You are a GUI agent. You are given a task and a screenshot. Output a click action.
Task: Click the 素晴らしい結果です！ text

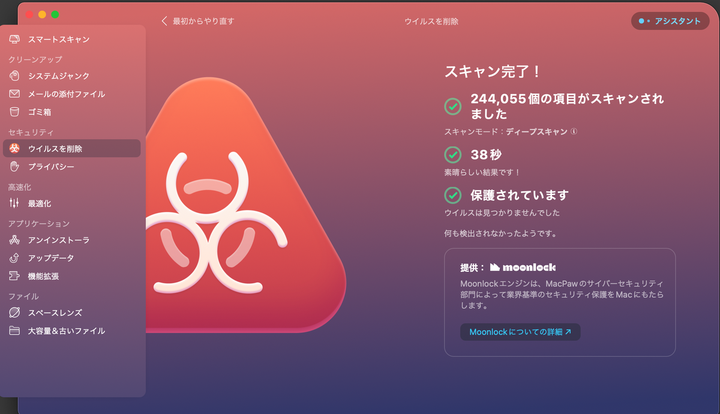pyautogui.click(x=482, y=172)
